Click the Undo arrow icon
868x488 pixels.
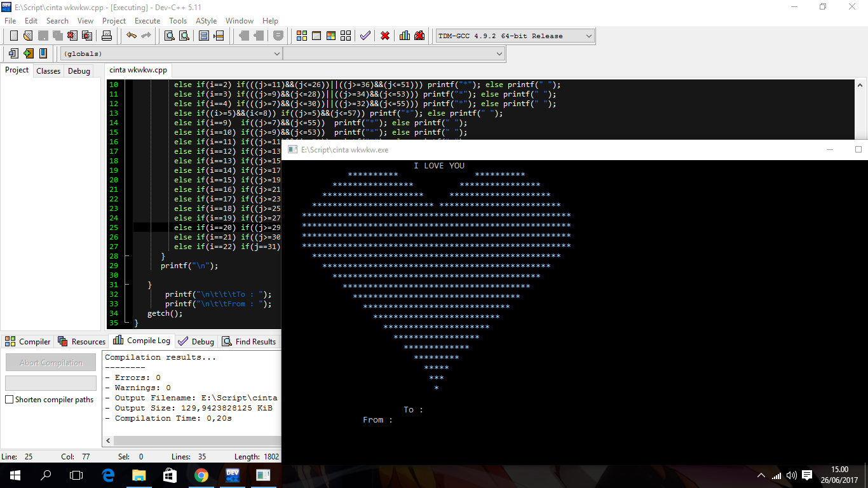[x=132, y=36]
